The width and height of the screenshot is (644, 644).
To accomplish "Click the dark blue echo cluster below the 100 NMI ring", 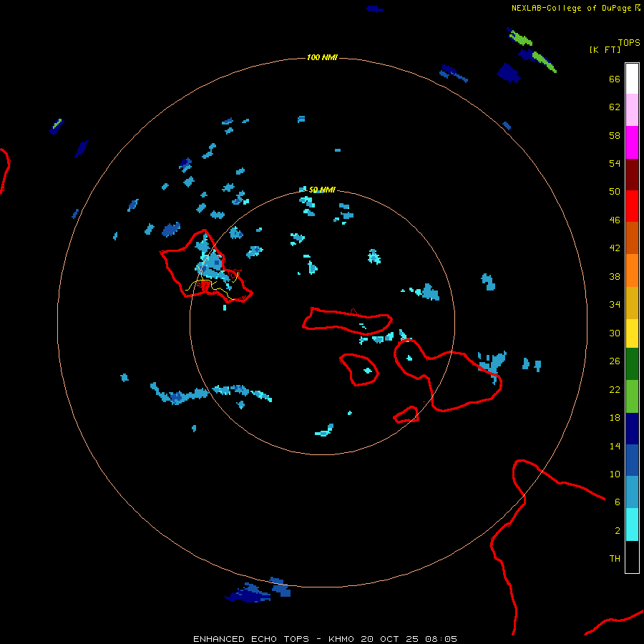I will coord(248,593).
